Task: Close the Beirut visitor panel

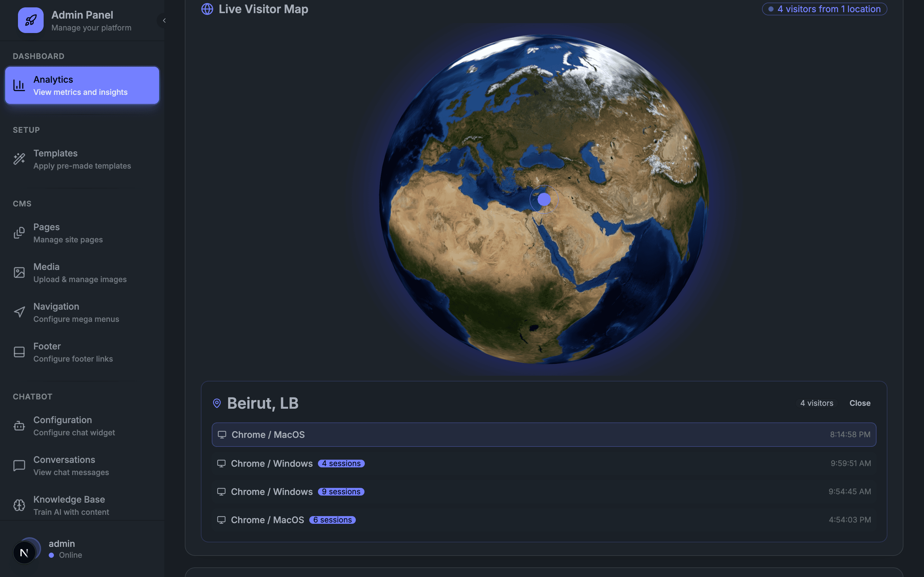Action: (860, 403)
